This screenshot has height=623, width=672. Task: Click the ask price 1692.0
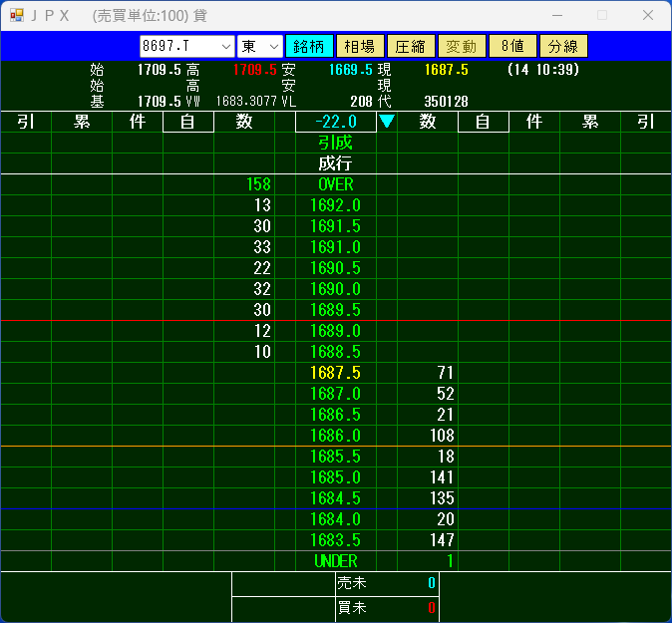(x=335, y=205)
